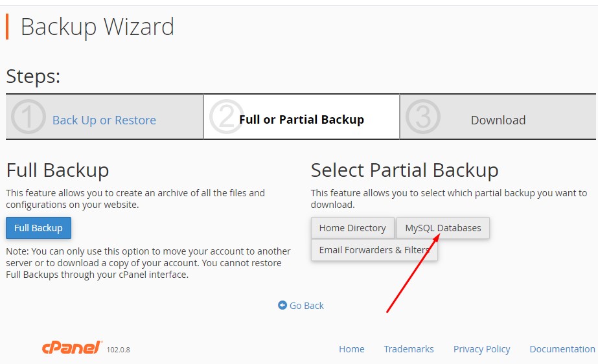Click the Select Partial Backup heading
Image resolution: width=598 pixels, height=364 pixels.
click(404, 170)
